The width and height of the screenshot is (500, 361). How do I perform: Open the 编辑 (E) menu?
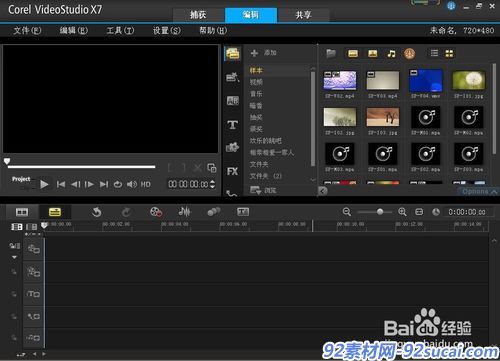73,31
